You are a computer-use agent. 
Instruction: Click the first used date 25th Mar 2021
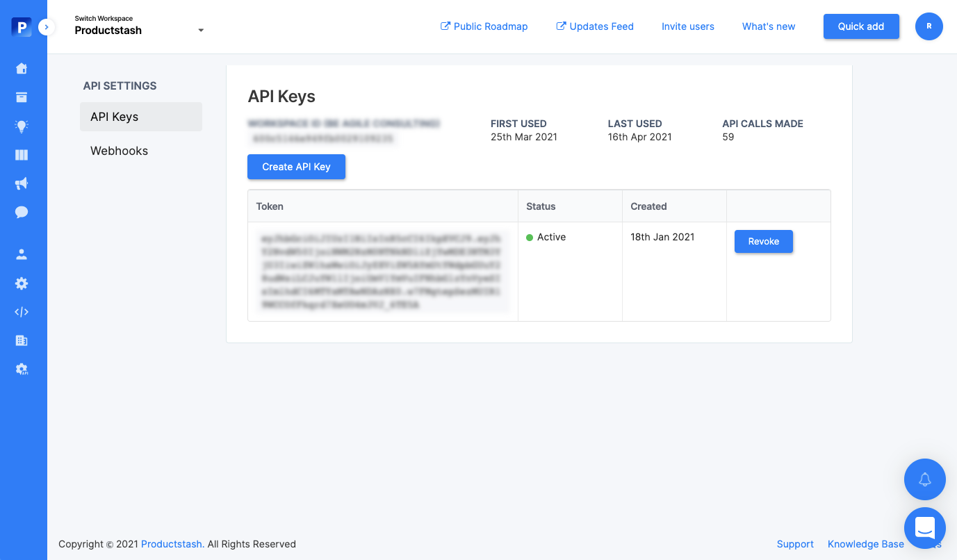click(x=524, y=137)
